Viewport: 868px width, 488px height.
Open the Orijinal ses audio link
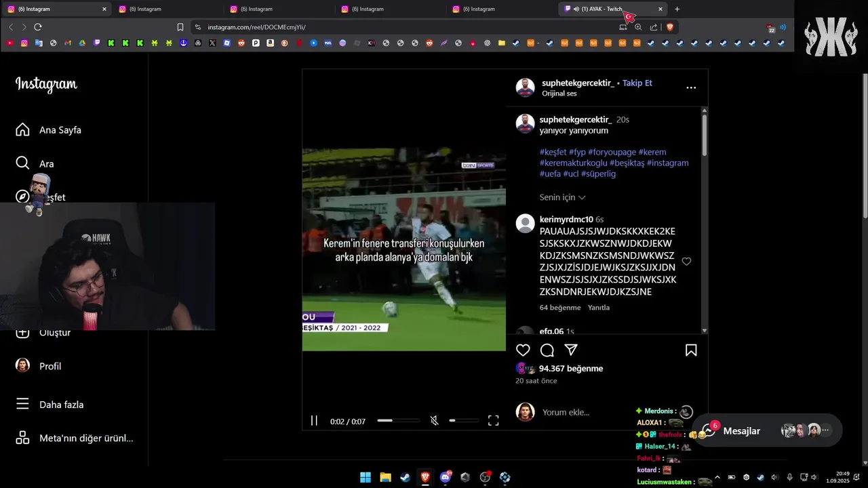pyautogui.click(x=559, y=94)
